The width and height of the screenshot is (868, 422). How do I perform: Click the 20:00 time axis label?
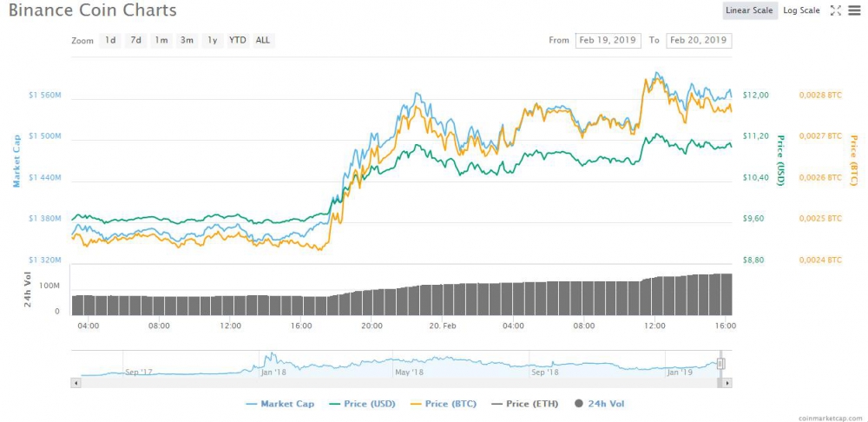pyautogui.click(x=372, y=326)
